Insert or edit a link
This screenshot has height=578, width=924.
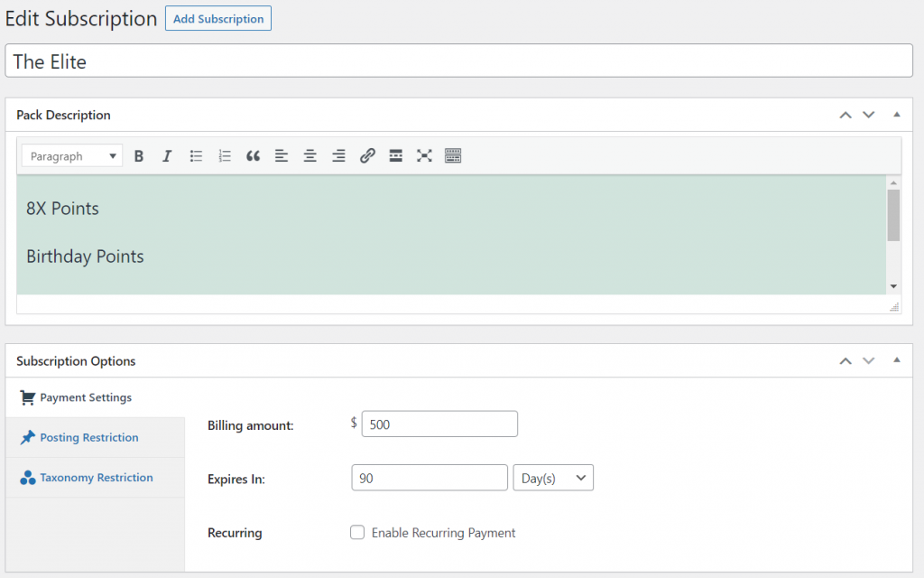[367, 156]
